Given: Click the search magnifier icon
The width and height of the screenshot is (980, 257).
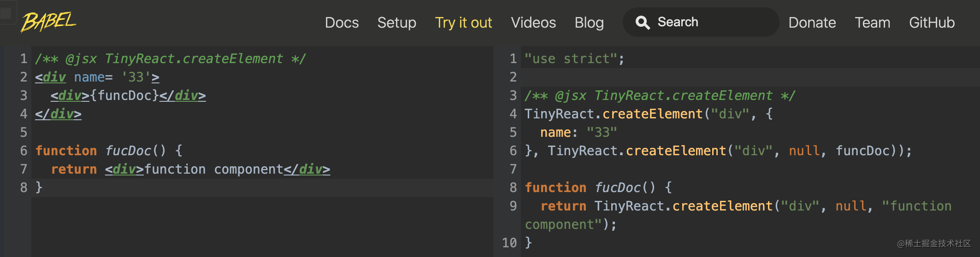Looking at the screenshot, I should 643,23.
